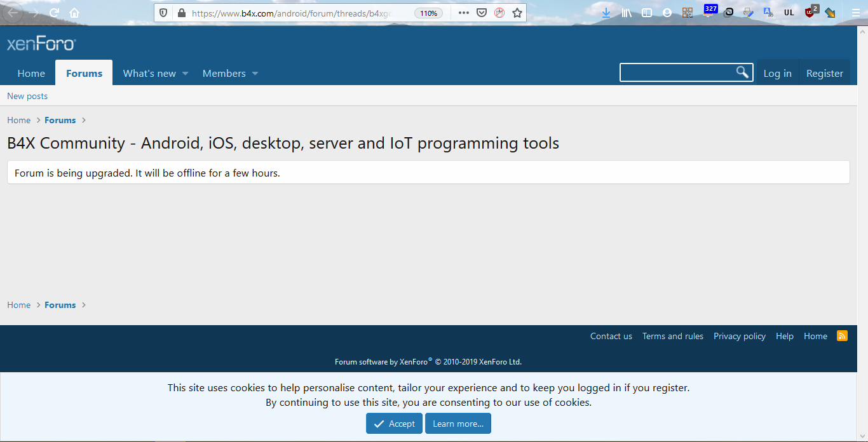Viewport: 868px width, 442px height.
Task: Toggle the browser sidebar view
Action: coord(647,13)
